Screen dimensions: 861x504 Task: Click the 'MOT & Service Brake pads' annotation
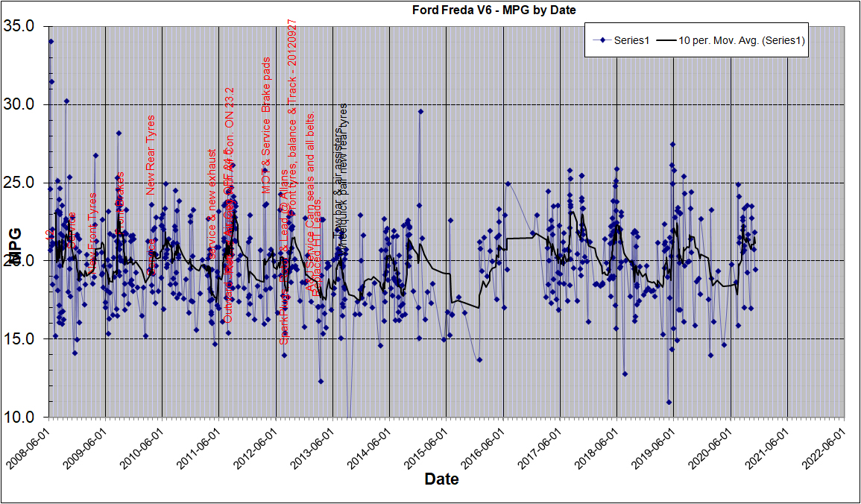click(266, 125)
